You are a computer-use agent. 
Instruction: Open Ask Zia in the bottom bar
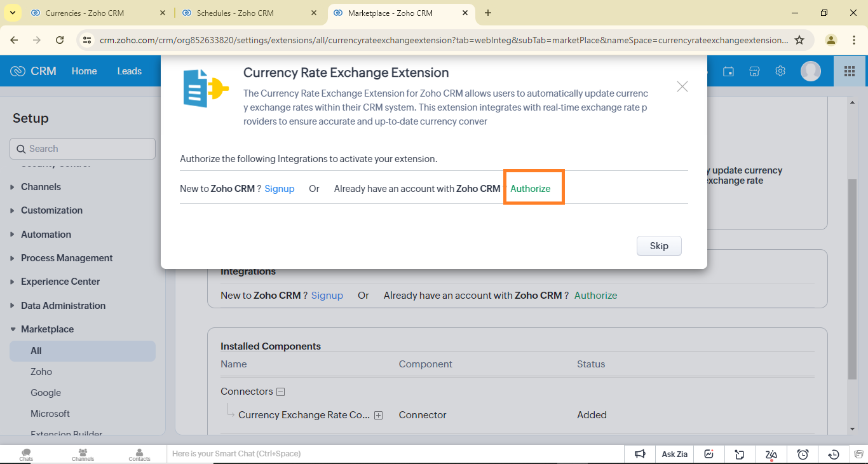[675, 454]
